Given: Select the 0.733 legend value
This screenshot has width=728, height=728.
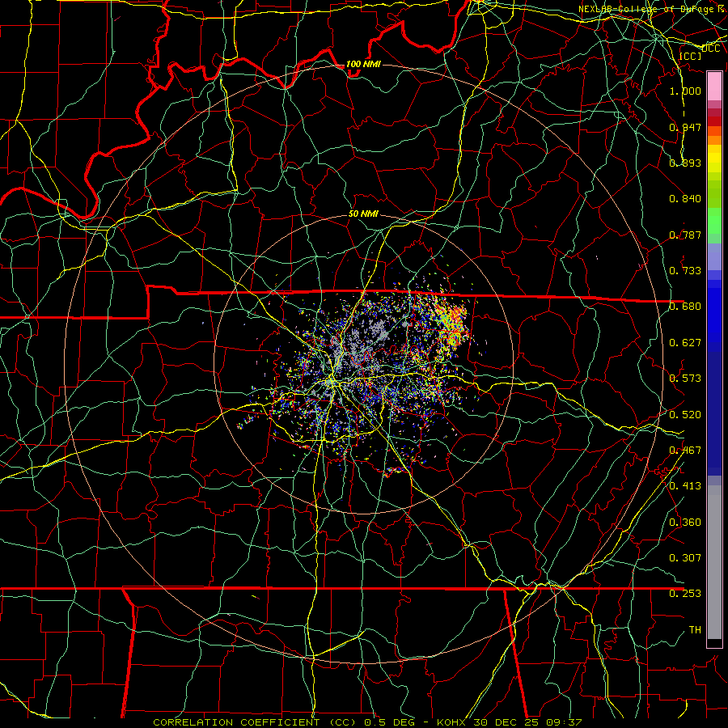Looking at the screenshot, I should pyautogui.click(x=685, y=271).
